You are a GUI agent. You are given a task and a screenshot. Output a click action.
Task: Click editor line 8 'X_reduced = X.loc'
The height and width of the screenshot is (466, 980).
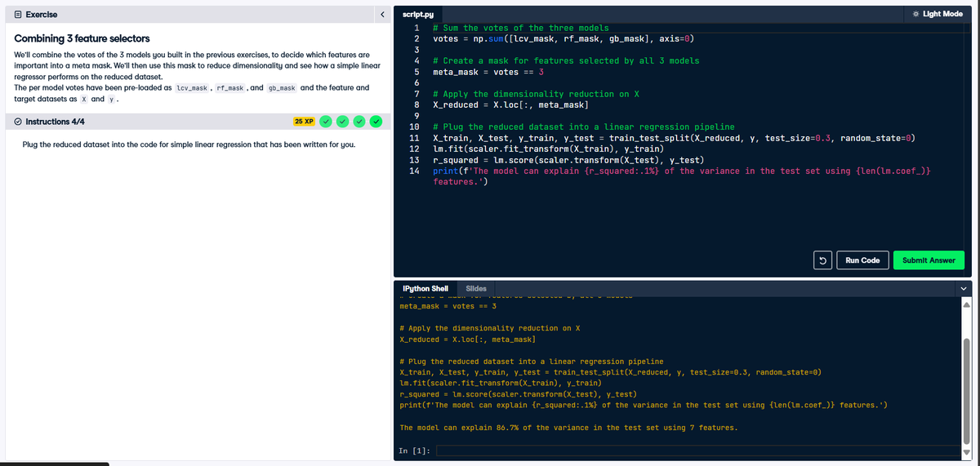[510, 104]
